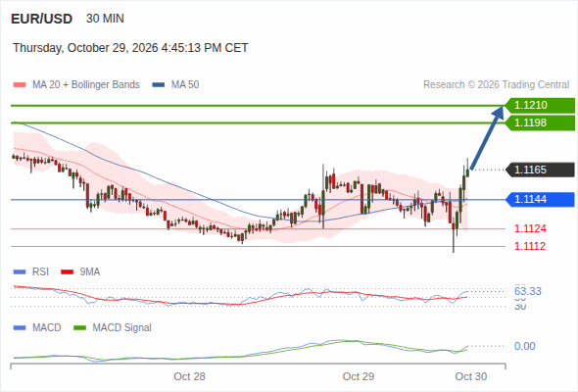Click the 9MA legend label

[x=90, y=272]
